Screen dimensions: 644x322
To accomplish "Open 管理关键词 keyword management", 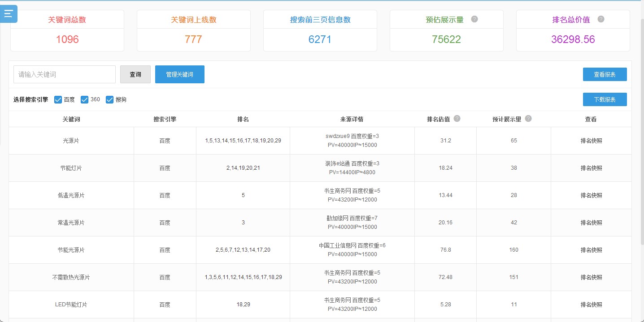I will (179, 74).
